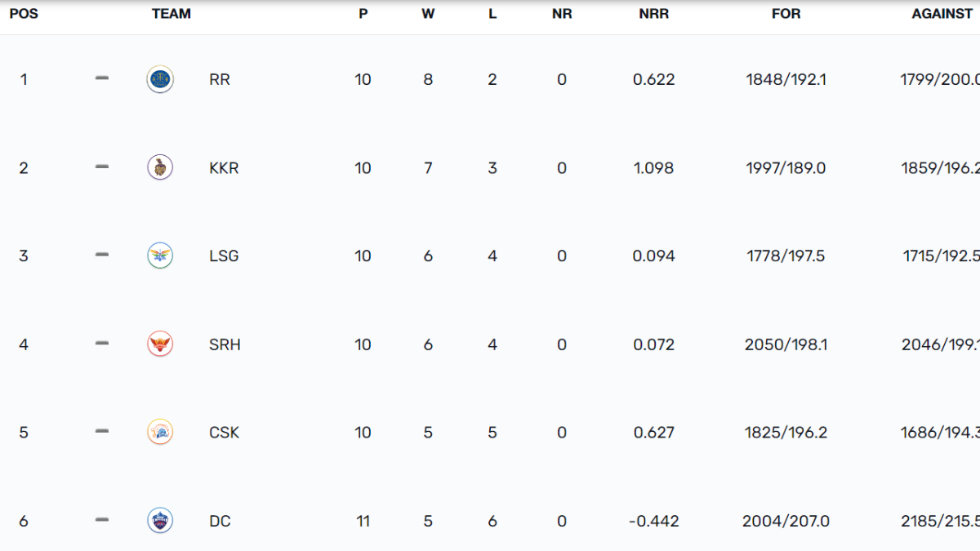Select the FOR column header

click(786, 14)
